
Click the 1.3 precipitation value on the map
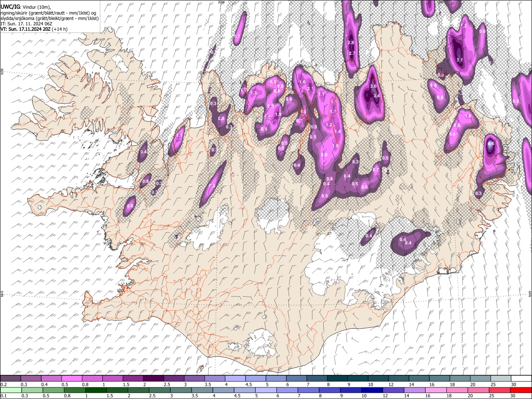tap(254, 93)
